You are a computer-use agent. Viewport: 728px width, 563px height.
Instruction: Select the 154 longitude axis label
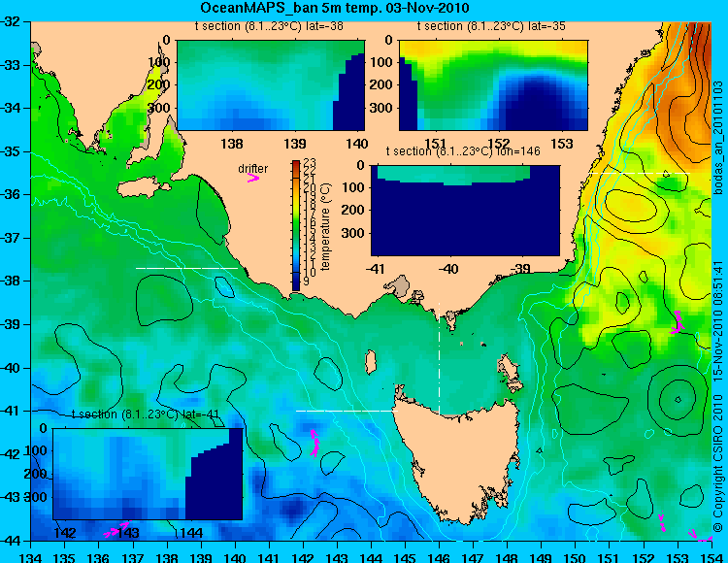[711, 557]
